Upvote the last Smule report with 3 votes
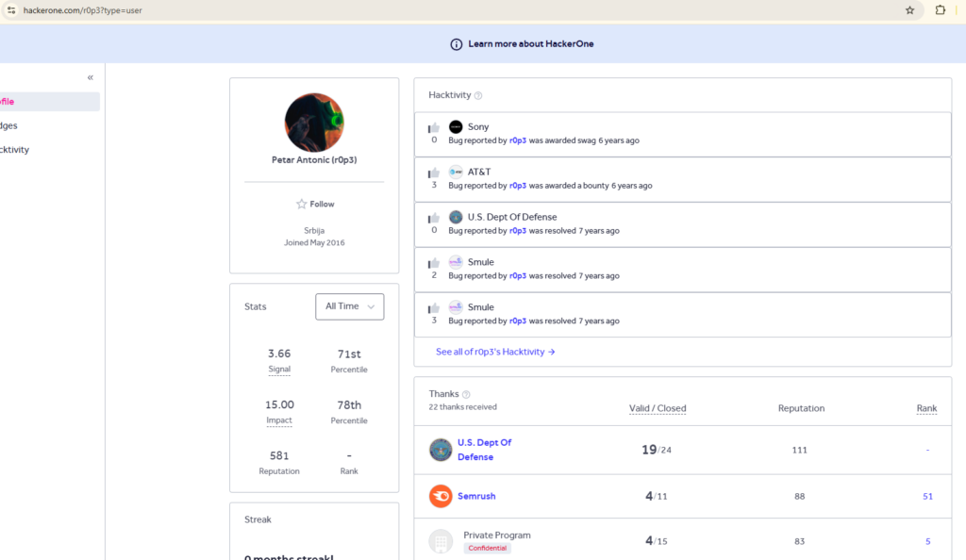966x560 pixels. click(x=434, y=307)
